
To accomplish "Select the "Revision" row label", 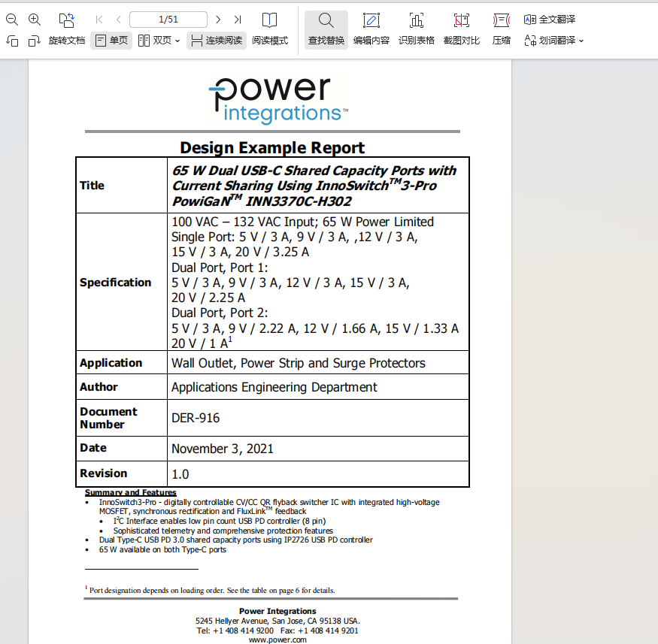I will click(x=103, y=473).
